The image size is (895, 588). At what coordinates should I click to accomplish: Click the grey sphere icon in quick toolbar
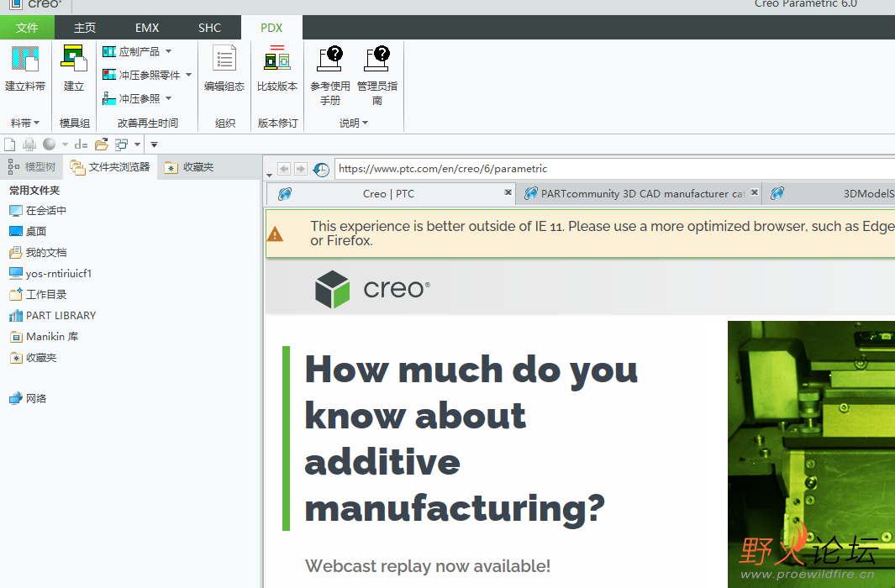pos(49,144)
